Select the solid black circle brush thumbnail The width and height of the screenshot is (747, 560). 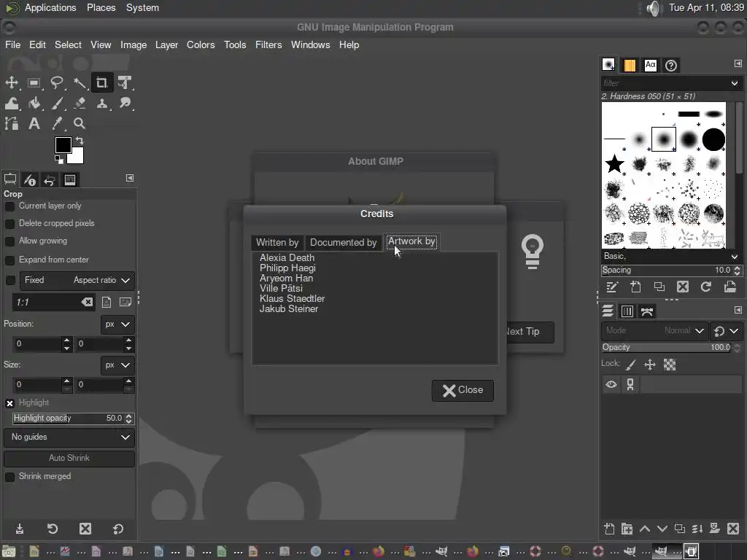point(713,139)
